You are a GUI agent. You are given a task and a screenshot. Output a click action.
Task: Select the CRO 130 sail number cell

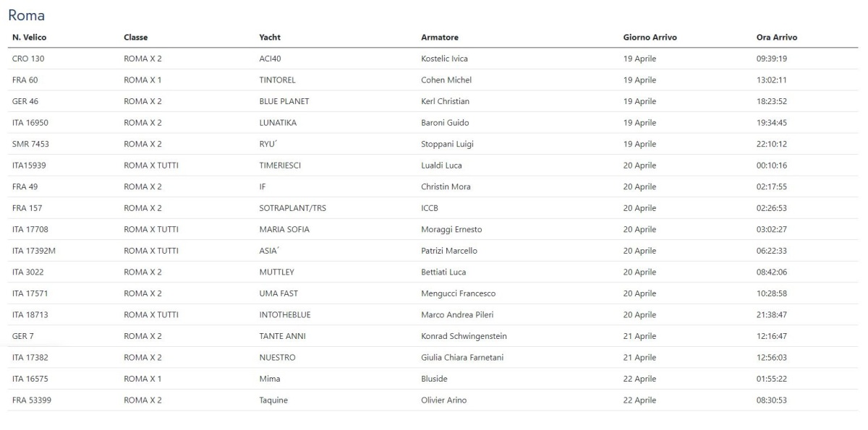tap(29, 59)
